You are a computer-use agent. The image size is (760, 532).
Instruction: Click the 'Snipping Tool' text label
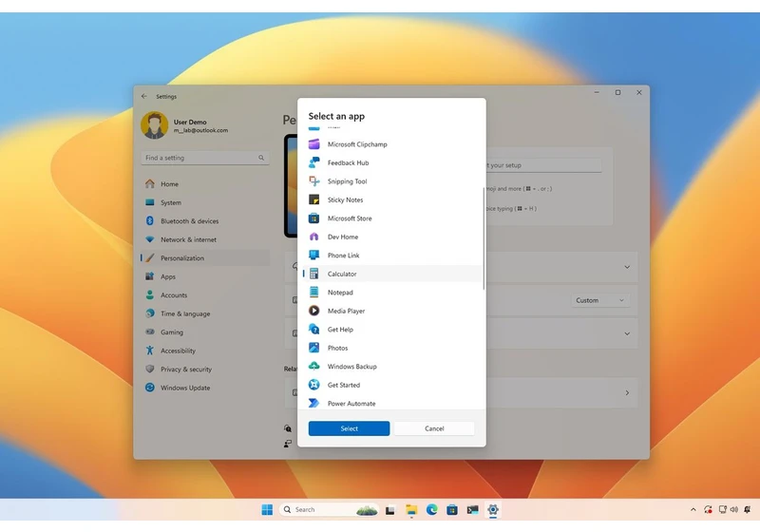pos(347,181)
